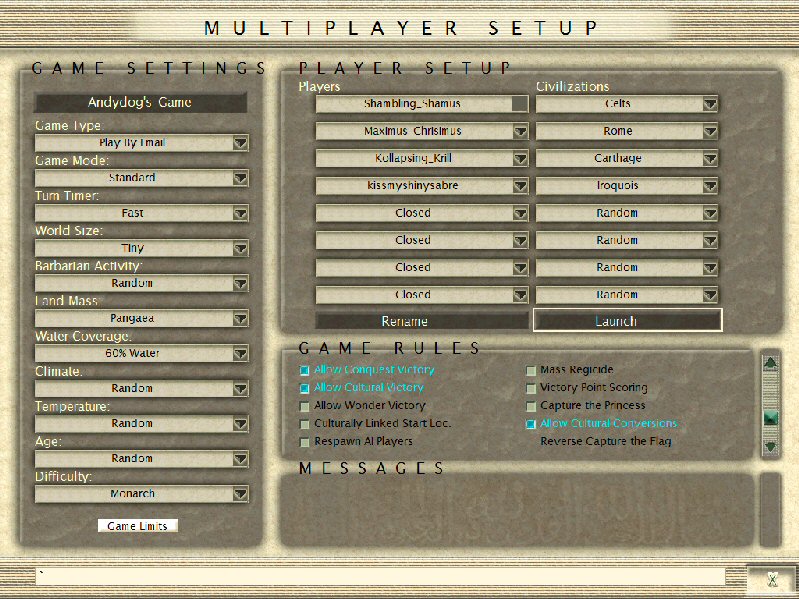Click the exit X icon at bottom right
This screenshot has height=599, width=799.
tap(771, 578)
